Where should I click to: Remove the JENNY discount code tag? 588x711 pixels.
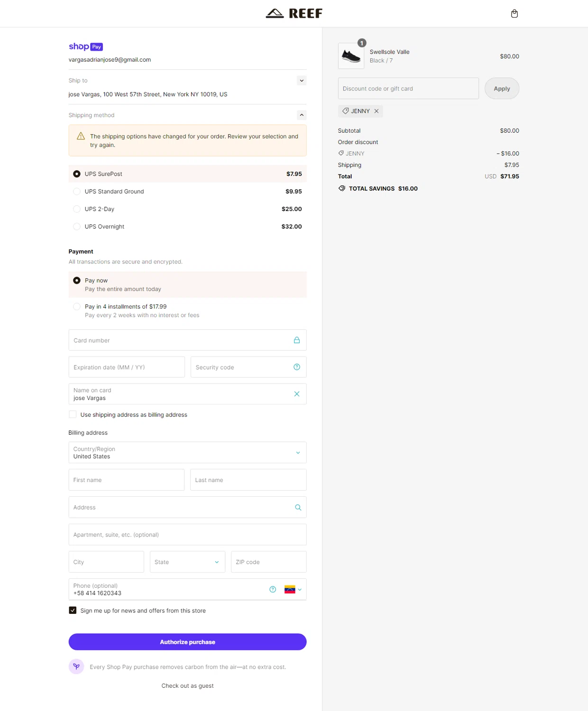pos(377,111)
